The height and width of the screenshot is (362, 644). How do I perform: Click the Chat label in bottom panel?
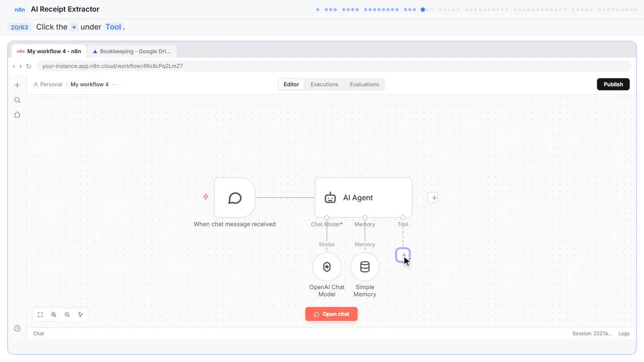[x=39, y=333]
